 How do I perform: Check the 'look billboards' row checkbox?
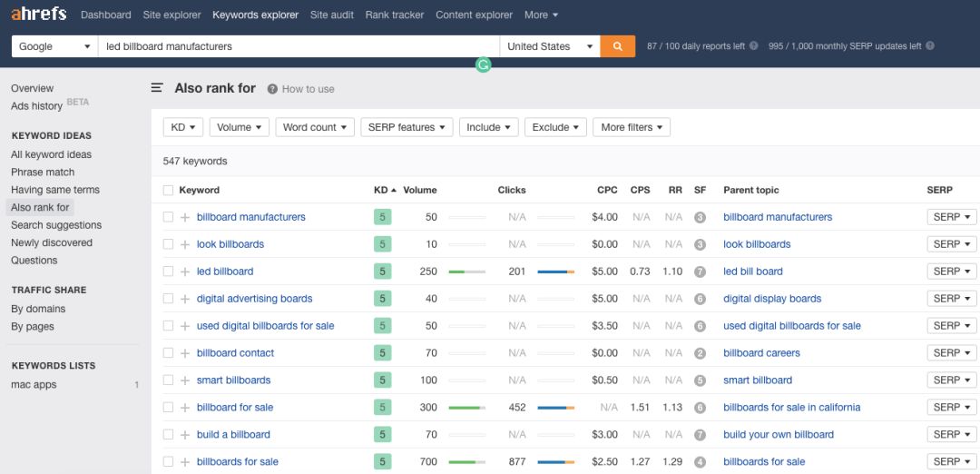coord(168,244)
